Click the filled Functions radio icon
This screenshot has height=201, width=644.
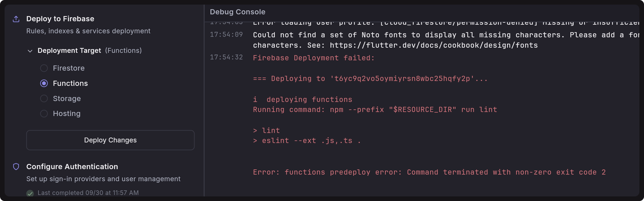(x=44, y=84)
